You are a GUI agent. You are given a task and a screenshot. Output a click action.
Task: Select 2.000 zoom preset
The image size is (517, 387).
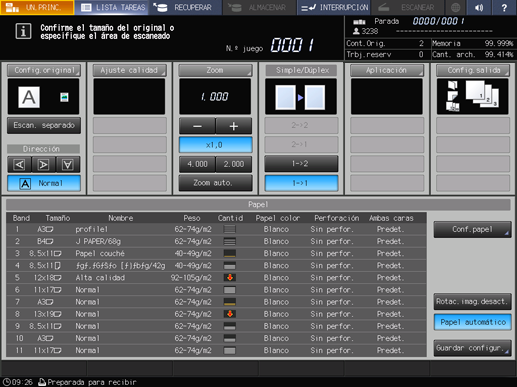[233, 164]
